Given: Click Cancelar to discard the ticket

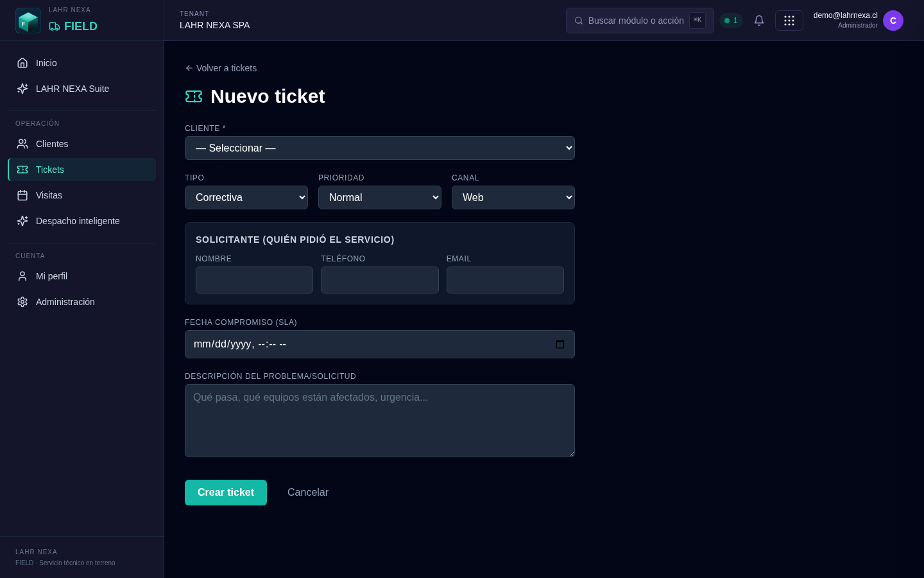Looking at the screenshot, I should [308, 493].
